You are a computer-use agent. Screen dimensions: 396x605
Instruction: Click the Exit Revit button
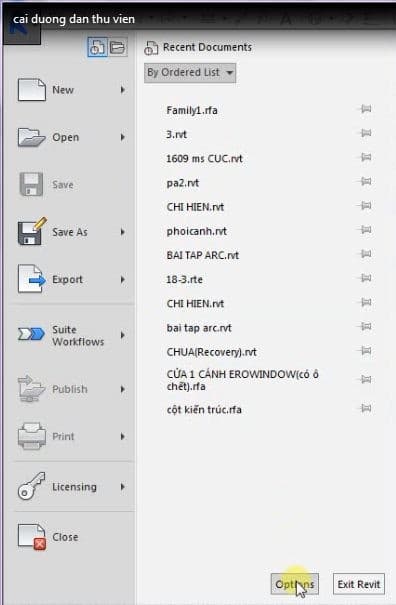click(x=359, y=584)
